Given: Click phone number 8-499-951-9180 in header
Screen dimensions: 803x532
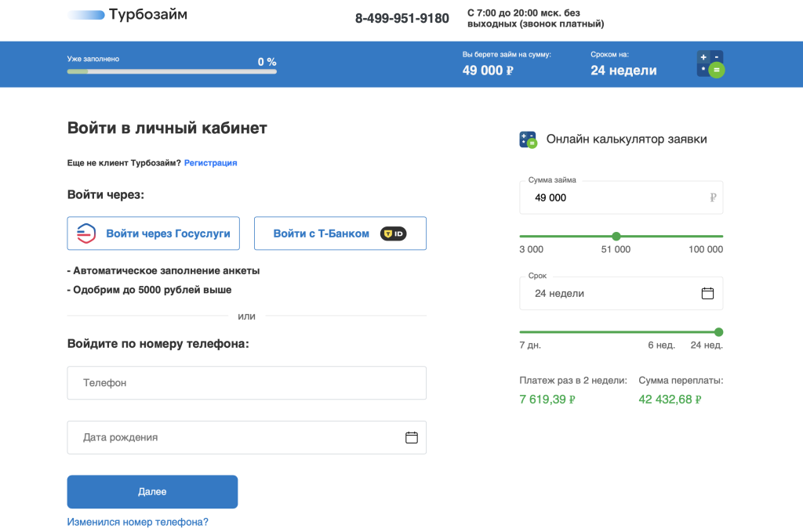Looking at the screenshot, I should pyautogui.click(x=401, y=18).
